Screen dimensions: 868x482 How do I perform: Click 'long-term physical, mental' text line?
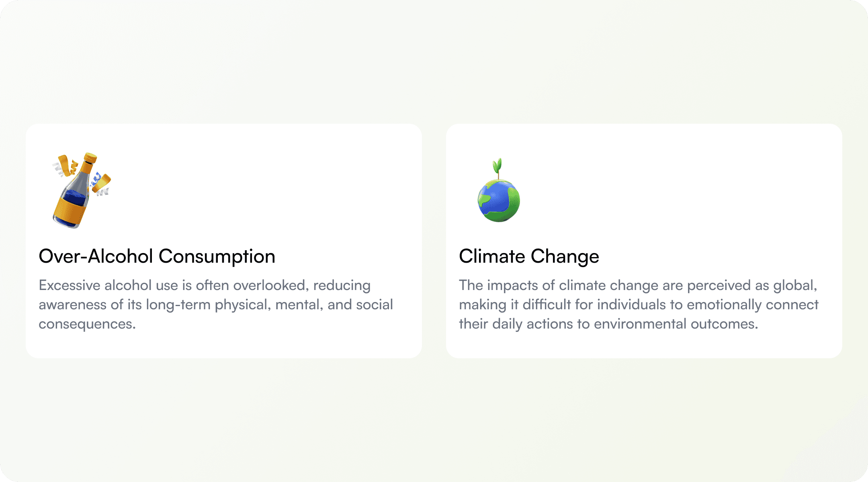235,304
